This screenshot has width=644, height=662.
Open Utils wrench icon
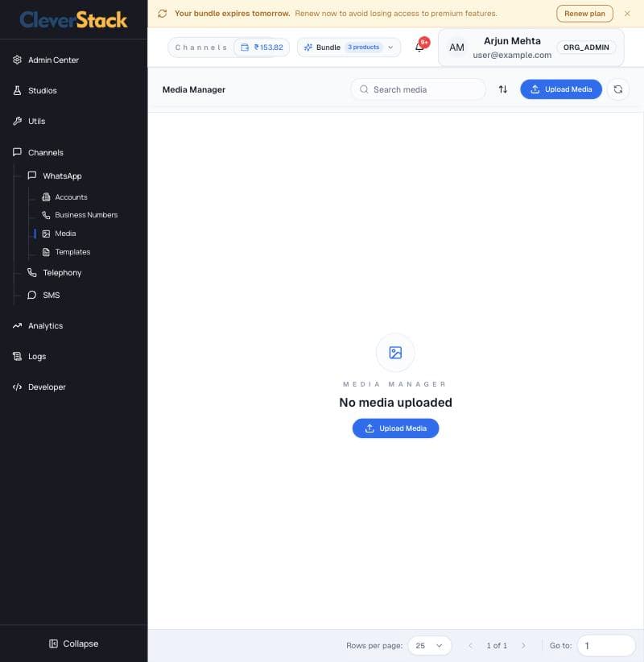coord(17,121)
